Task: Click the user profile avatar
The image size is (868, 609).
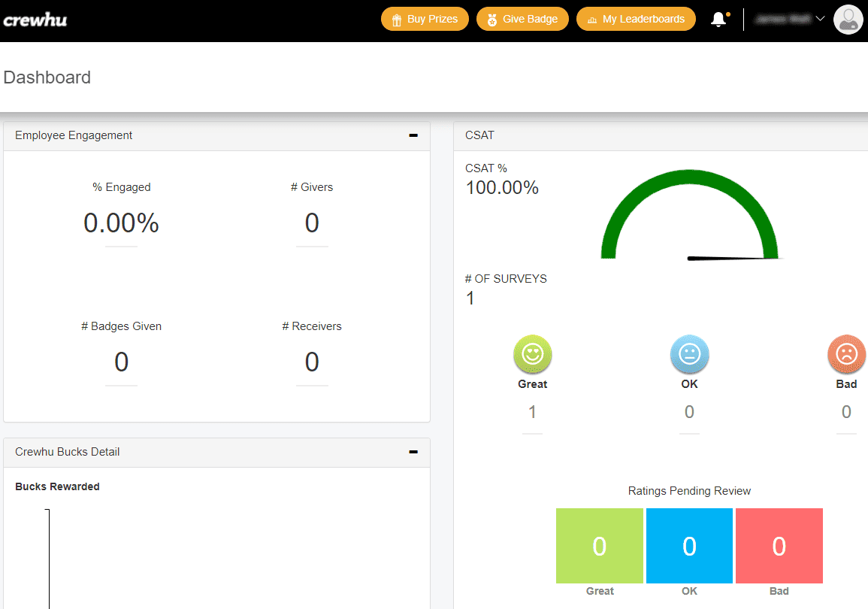Action: tap(848, 20)
